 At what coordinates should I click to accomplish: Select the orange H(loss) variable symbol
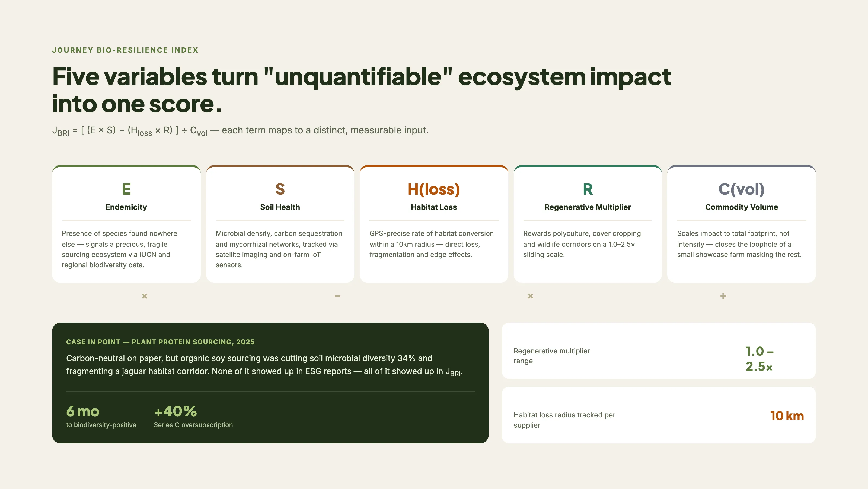point(434,189)
